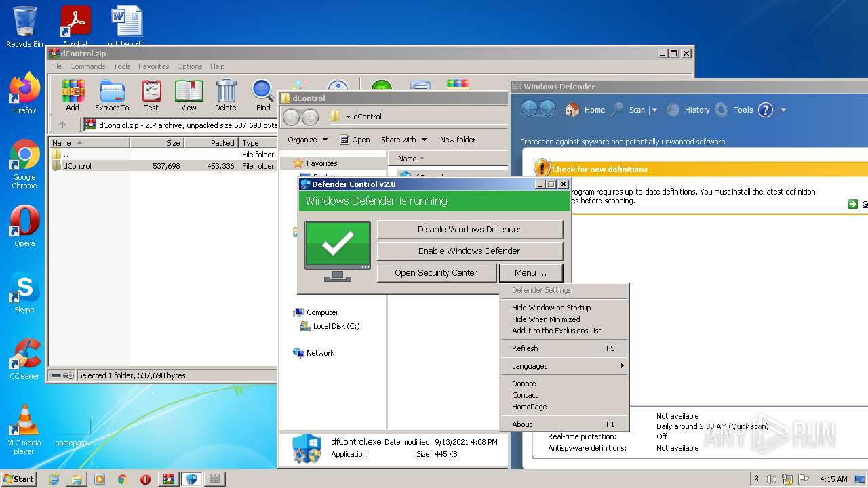Open the Tools menu in WinRAR
The image size is (868, 488).
click(122, 66)
